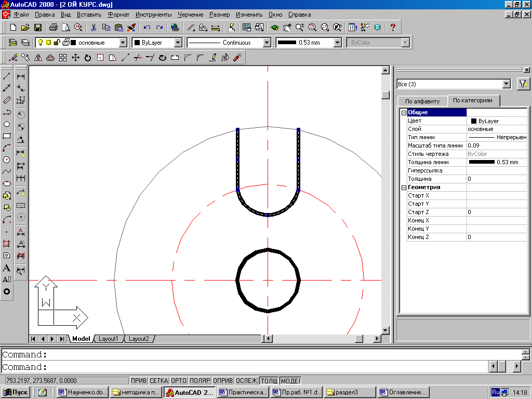This screenshot has width=532, height=399.
Task: Open the Continuous linetype dropdown
Action: pos(267,43)
